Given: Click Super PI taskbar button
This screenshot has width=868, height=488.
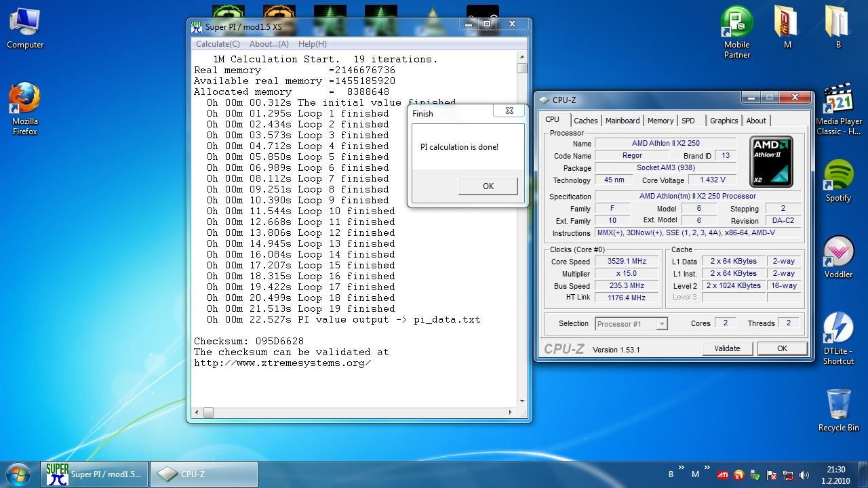Looking at the screenshot, I should [94, 474].
